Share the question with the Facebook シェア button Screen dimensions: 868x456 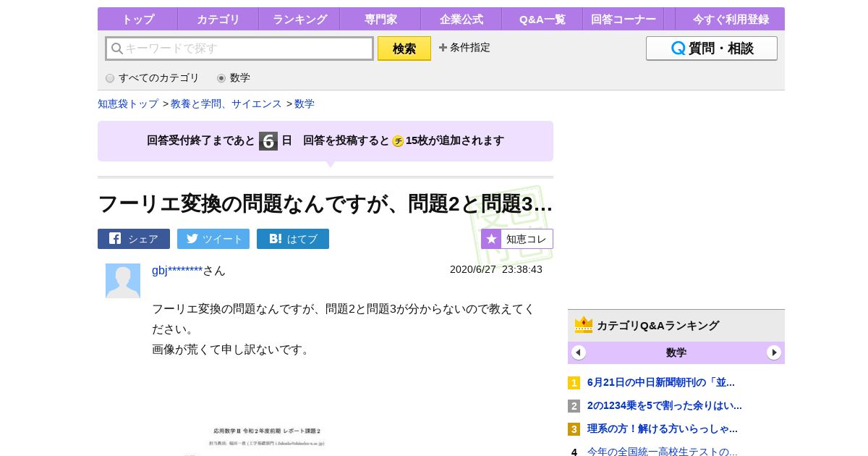(134, 239)
